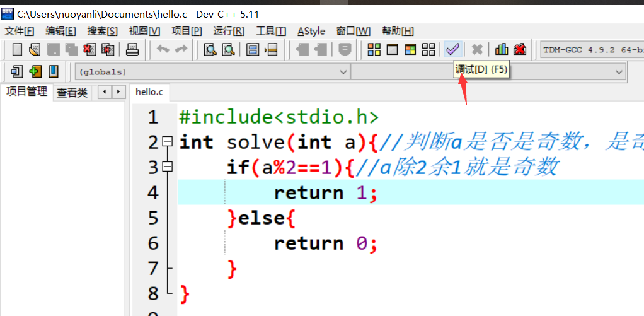Click the Undo arrow icon
Screen dimensions: 644x316
[x=163, y=50]
